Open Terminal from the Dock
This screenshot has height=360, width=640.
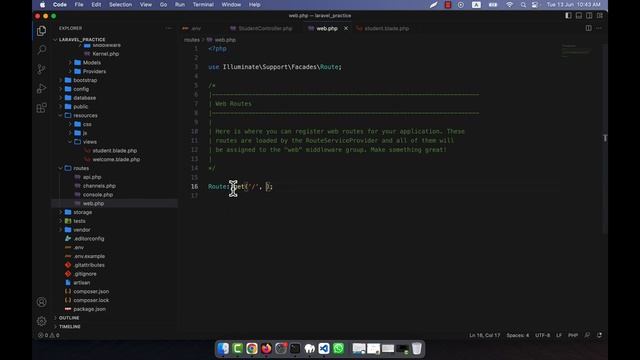click(295, 349)
